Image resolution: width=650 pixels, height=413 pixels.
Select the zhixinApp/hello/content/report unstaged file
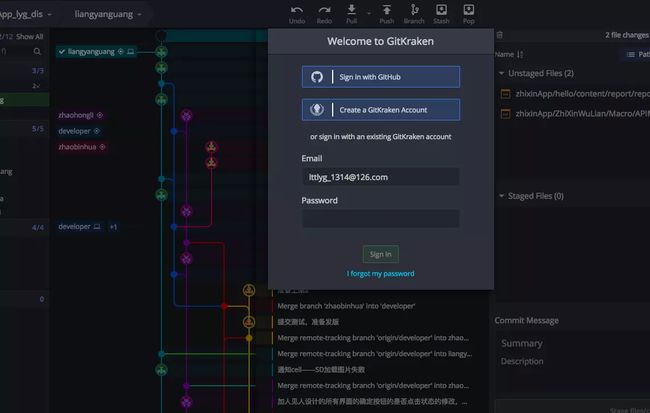(x=575, y=94)
